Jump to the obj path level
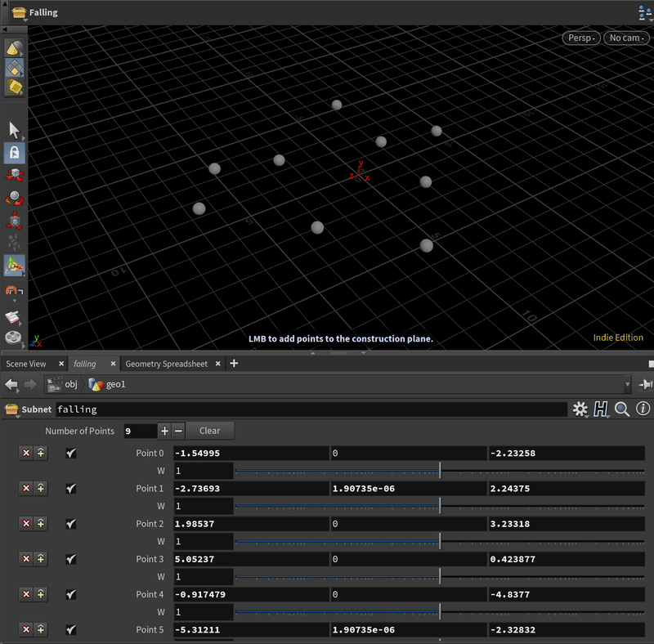 coord(63,384)
